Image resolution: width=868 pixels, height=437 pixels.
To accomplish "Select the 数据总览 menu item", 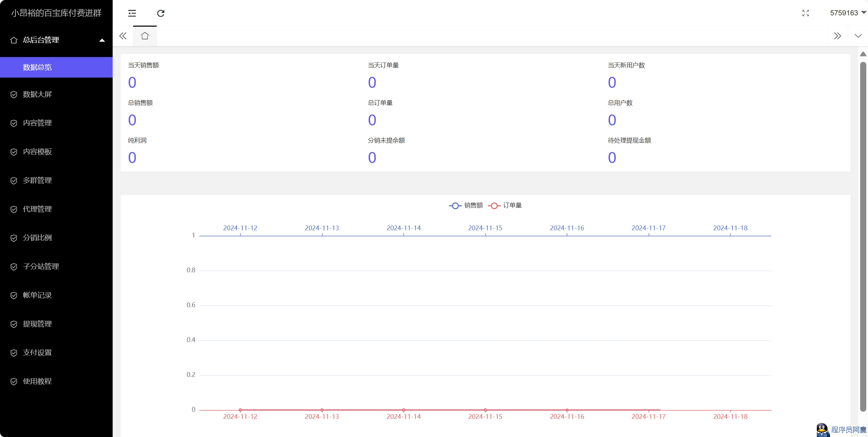I will [x=56, y=67].
